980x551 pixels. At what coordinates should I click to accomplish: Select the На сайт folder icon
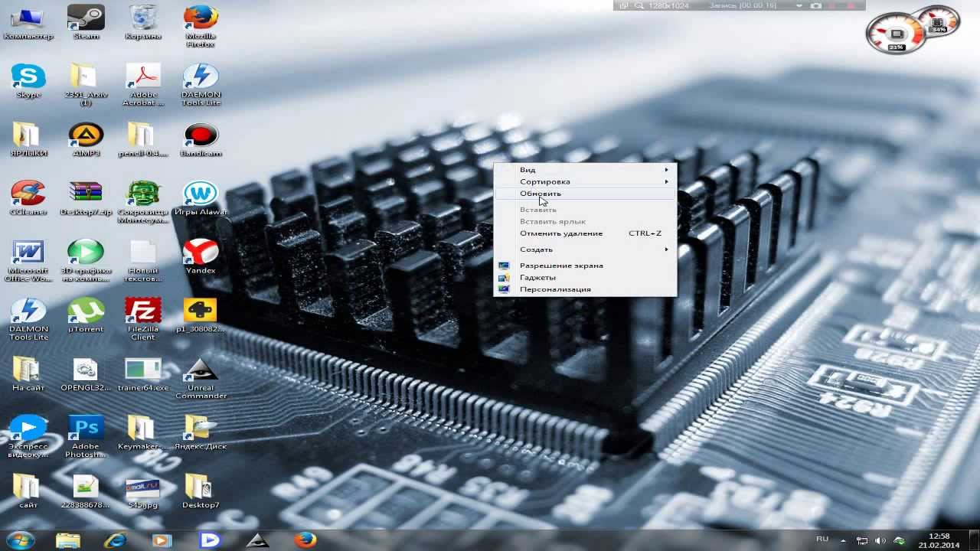point(28,374)
